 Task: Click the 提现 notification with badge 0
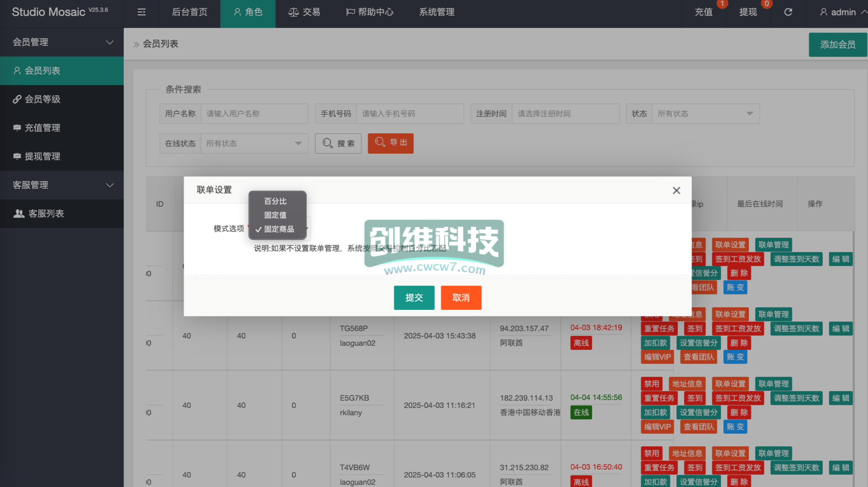[x=748, y=12]
